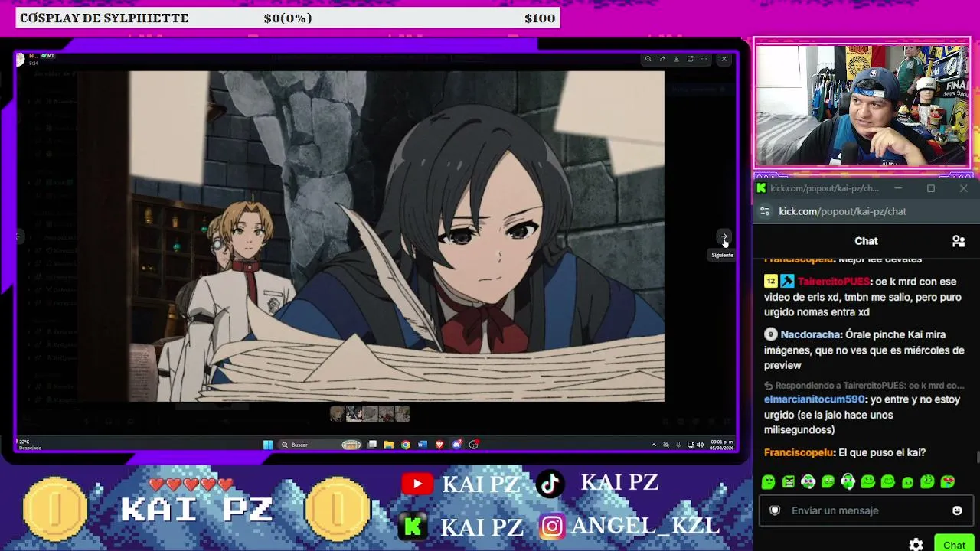The width and height of the screenshot is (980, 551).
Task: Launch Google Chrome from the taskbar
Action: click(x=406, y=445)
